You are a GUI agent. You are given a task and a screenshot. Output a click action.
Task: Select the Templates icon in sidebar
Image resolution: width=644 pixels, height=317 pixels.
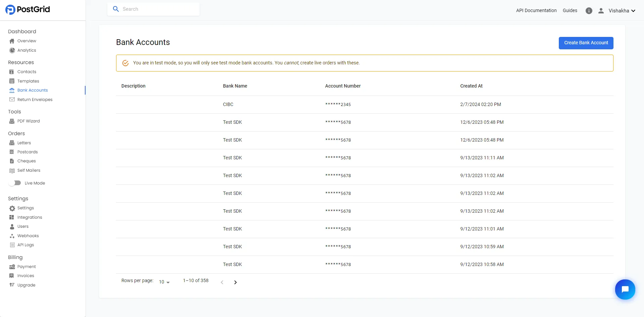(x=12, y=81)
